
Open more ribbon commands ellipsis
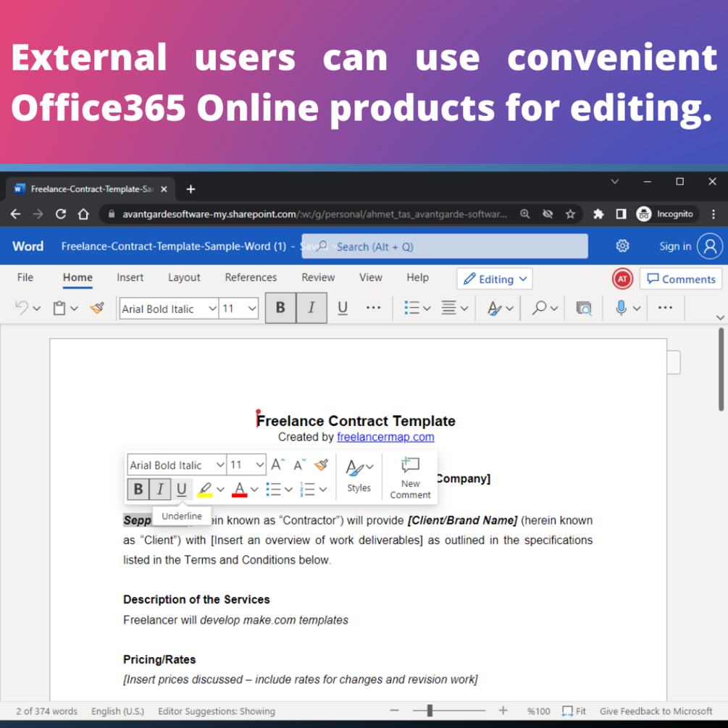pyautogui.click(x=665, y=308)
